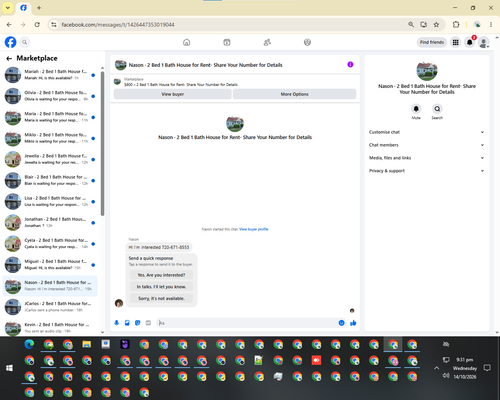Click the View buyer button
This screenshot has height=400, width=500.
[x=172, y=94]
